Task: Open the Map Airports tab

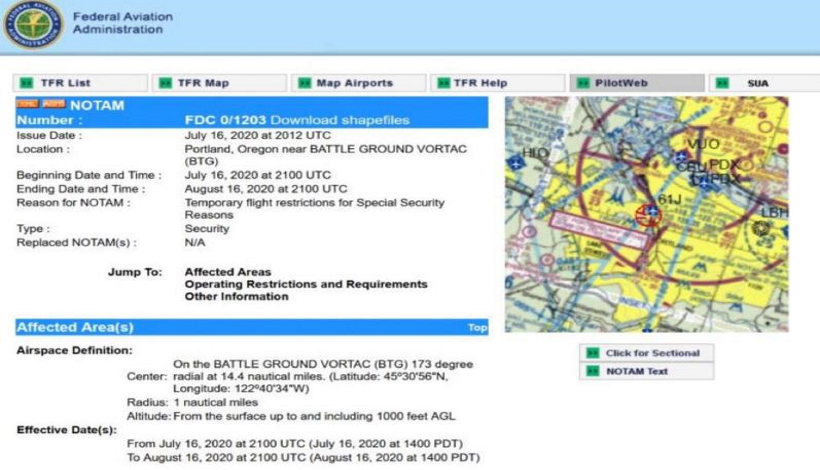Action: (354, 83)
